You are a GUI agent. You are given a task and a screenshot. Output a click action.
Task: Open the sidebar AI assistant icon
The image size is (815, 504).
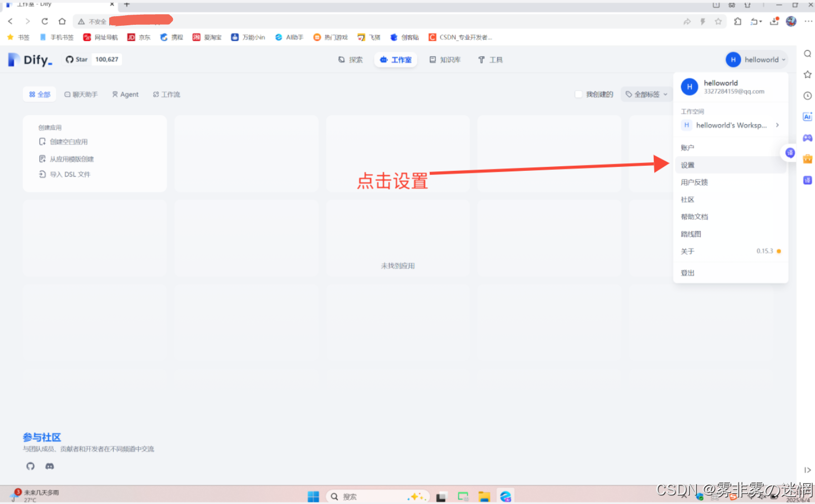pos(807,117)
